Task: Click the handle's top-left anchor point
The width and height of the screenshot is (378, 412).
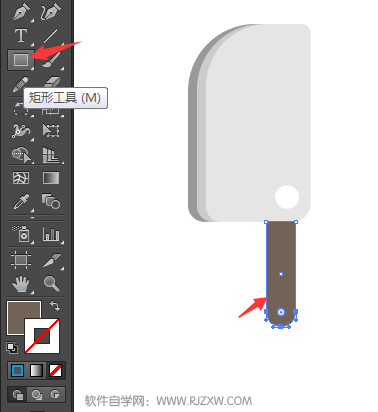Action: [266, 222]
